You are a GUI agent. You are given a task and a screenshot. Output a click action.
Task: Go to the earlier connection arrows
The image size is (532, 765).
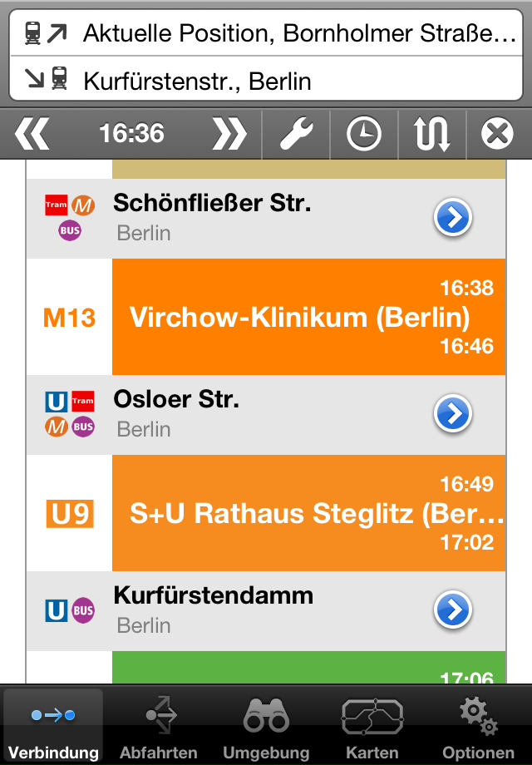[33, 134]
